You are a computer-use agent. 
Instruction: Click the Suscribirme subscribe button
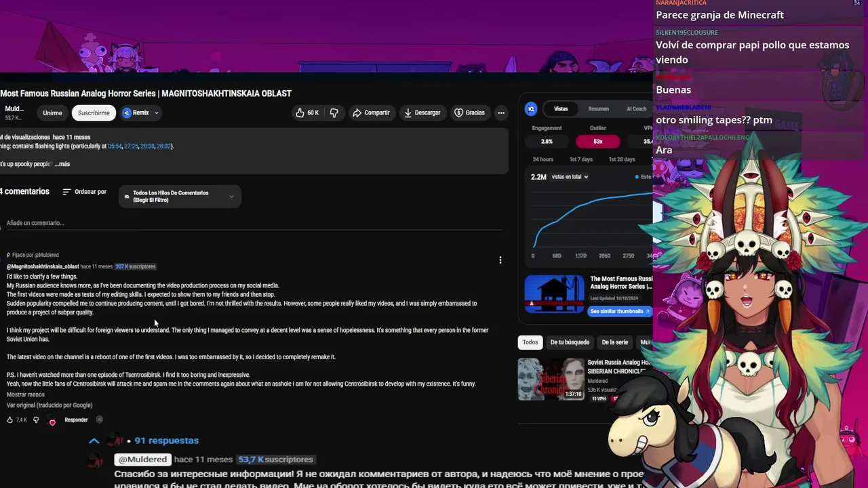click(94, 113)
